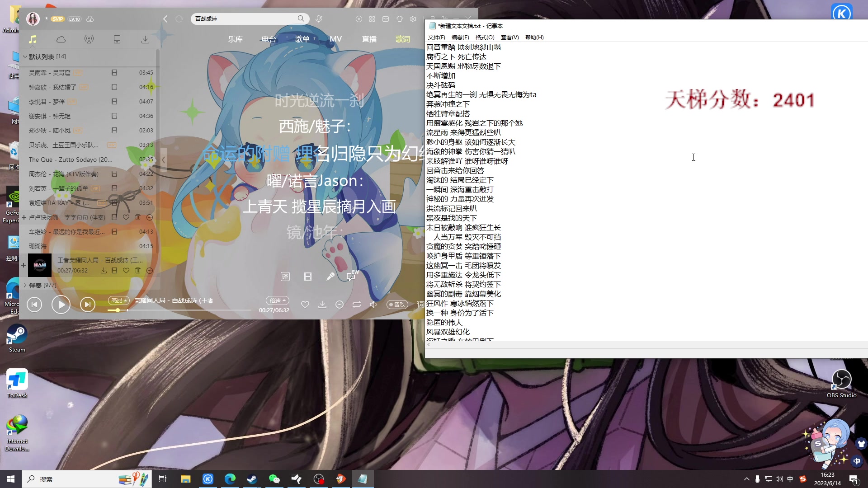Click the MV icon on 吴雨霏 - 吴哥窟 row

[114, 72]
